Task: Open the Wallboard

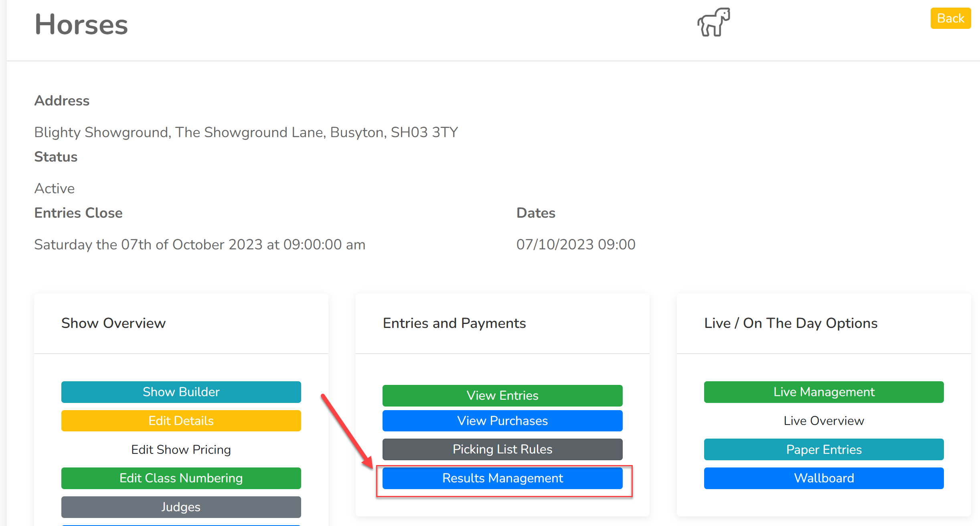Action: 824,478
